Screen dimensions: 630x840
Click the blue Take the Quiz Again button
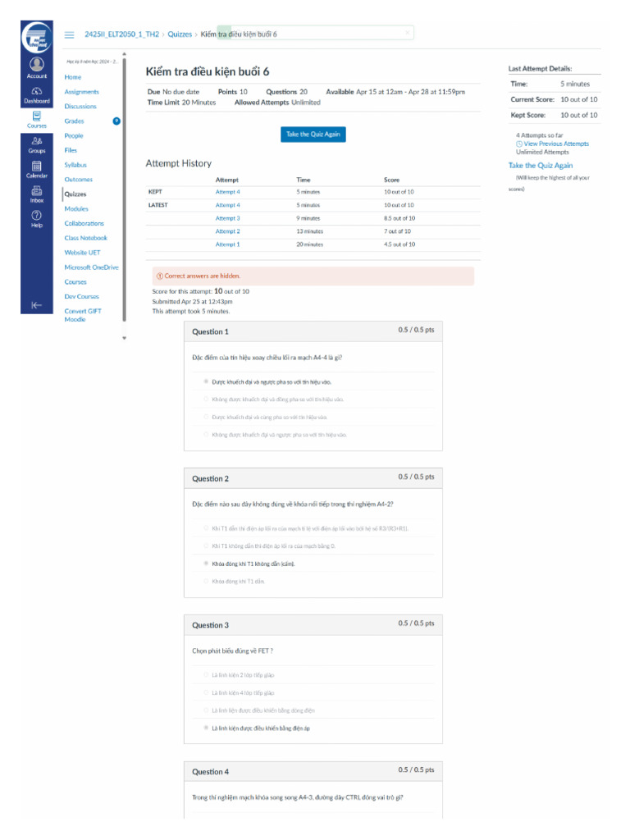pos(313,135)
